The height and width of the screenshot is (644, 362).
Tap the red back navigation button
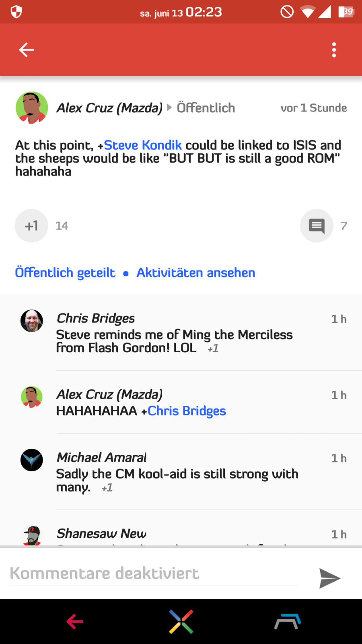[75, 621]
